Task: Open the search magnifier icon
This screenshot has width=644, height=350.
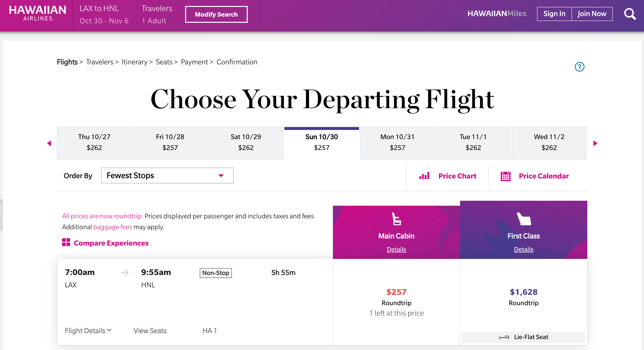Action: 630,14
